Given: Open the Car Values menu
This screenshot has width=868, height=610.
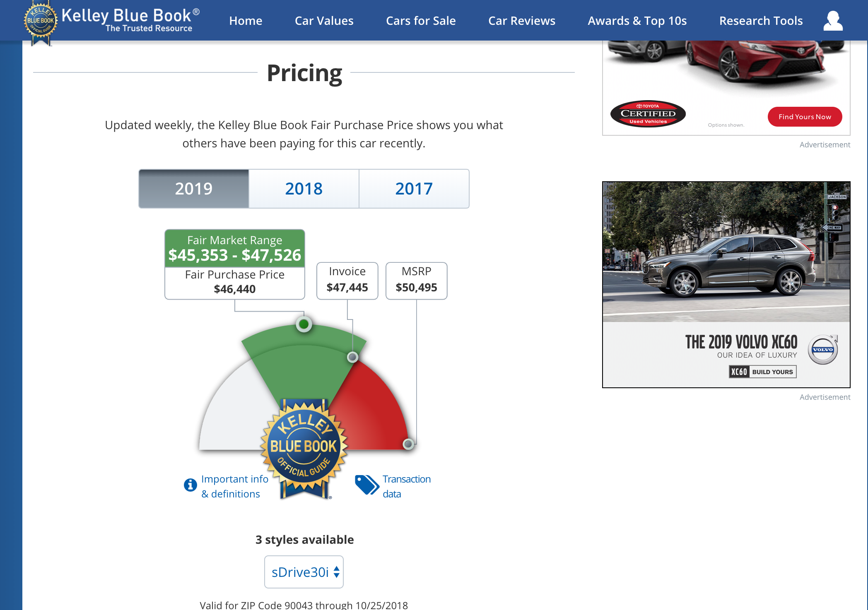Looking at the screenshot, I should (x=324, y=21).
